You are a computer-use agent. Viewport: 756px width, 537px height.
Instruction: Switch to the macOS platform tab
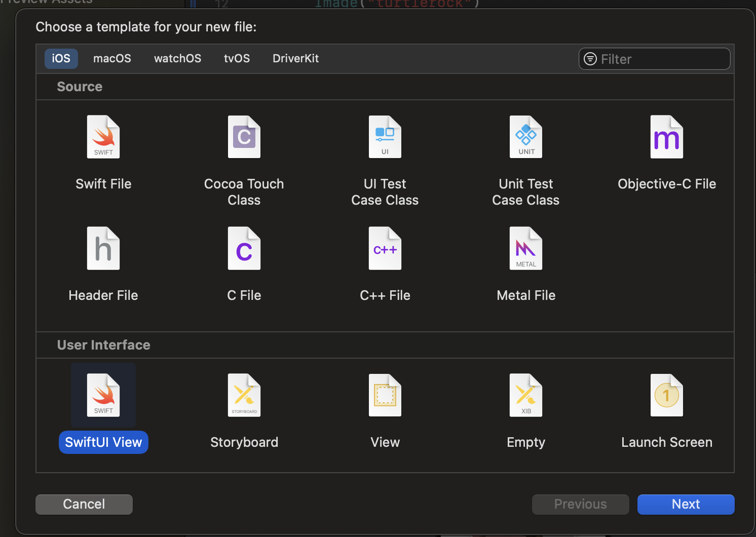112,58
